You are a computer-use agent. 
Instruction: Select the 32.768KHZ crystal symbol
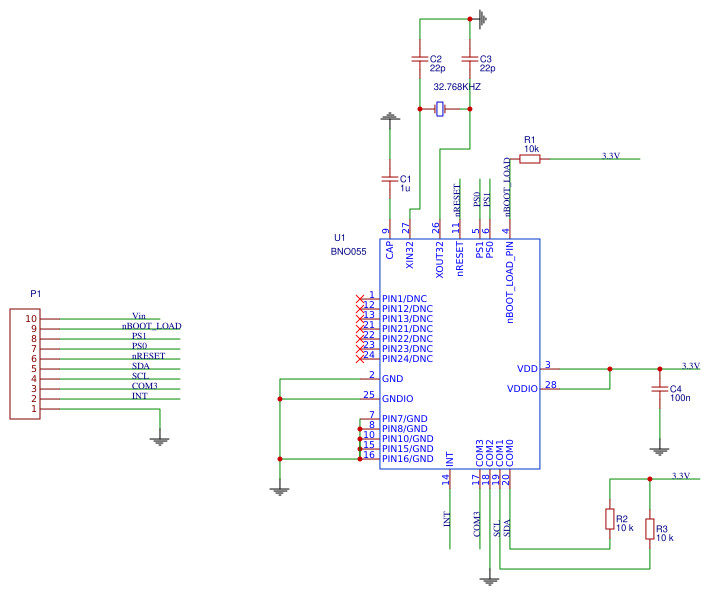(440, 109)
